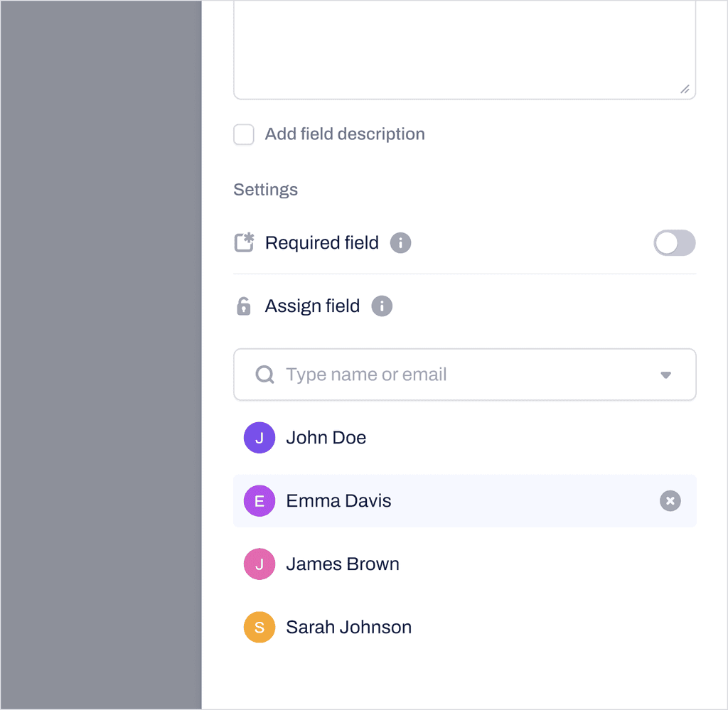The height and width of the screenshot is (710, 728).
Task: Click the textarea resize handle
Action: tap(685, 90)
